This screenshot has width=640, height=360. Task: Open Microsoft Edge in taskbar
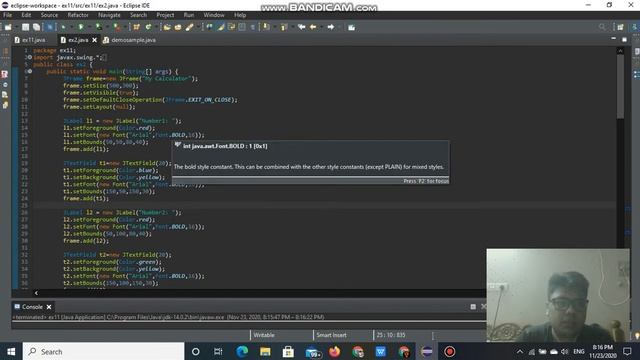pos(242,351)
